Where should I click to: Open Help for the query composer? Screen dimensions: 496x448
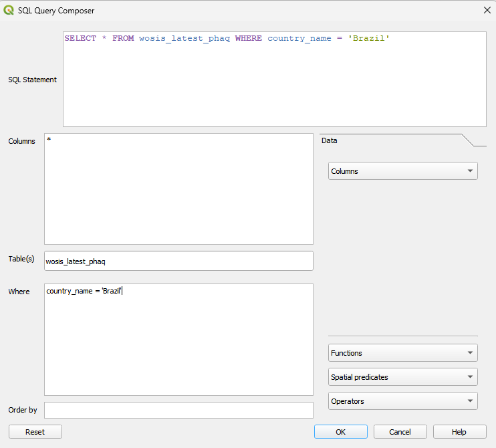pos(459,432)
